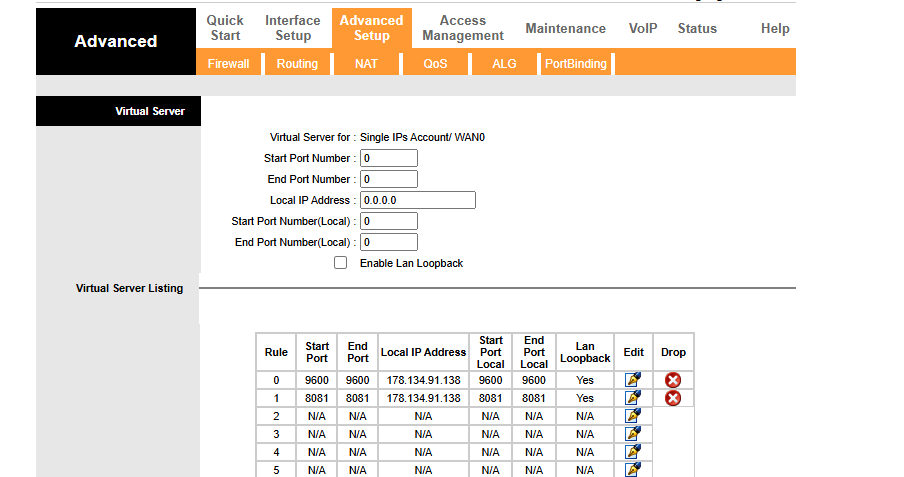904x477 pixels.
Task: Click the Edit pencil on rule 4
Action: (632, 452)
